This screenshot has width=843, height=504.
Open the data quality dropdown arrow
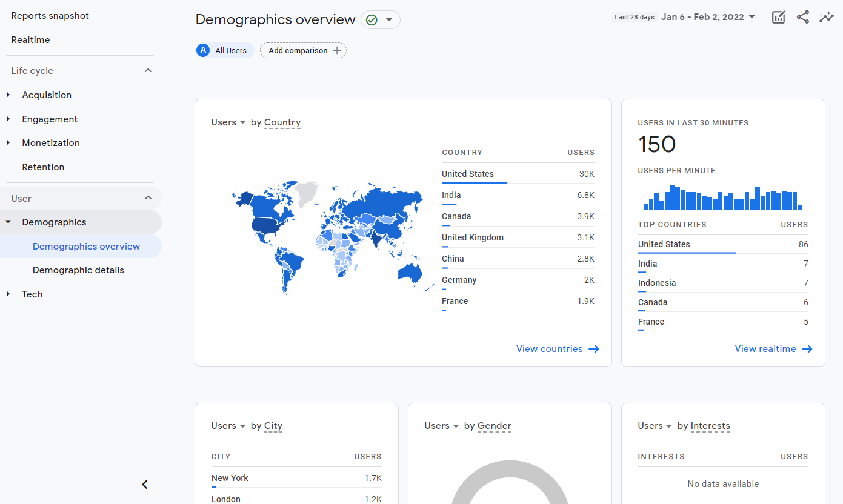coord(388,19)
